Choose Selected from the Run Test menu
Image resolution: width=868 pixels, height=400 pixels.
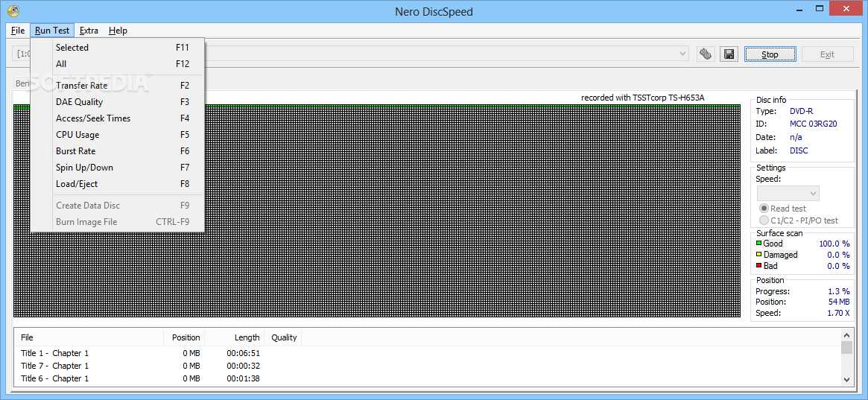[118, 48]
